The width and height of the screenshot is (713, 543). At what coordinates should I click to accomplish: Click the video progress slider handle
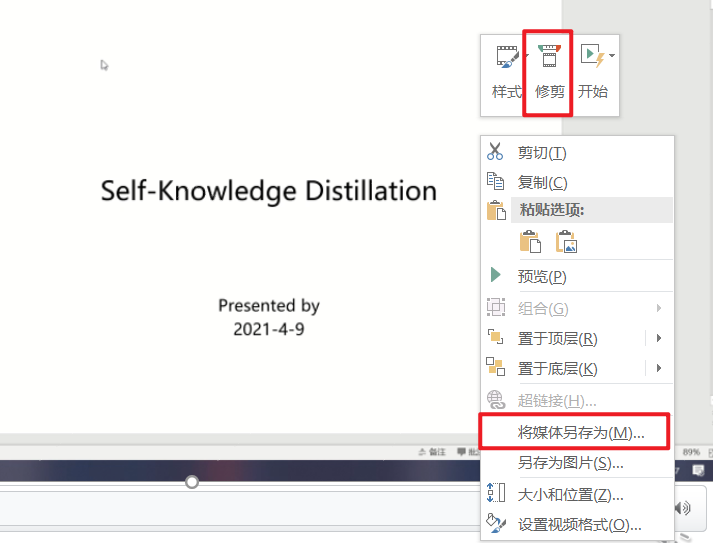pyautogui.click(x=192, y=482)
